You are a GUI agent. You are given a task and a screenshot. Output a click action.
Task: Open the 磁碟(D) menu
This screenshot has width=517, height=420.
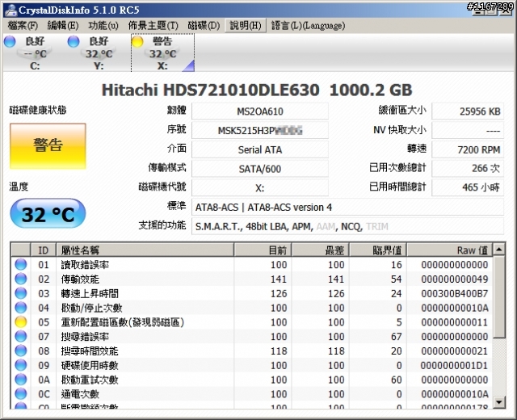coord(204,25)
